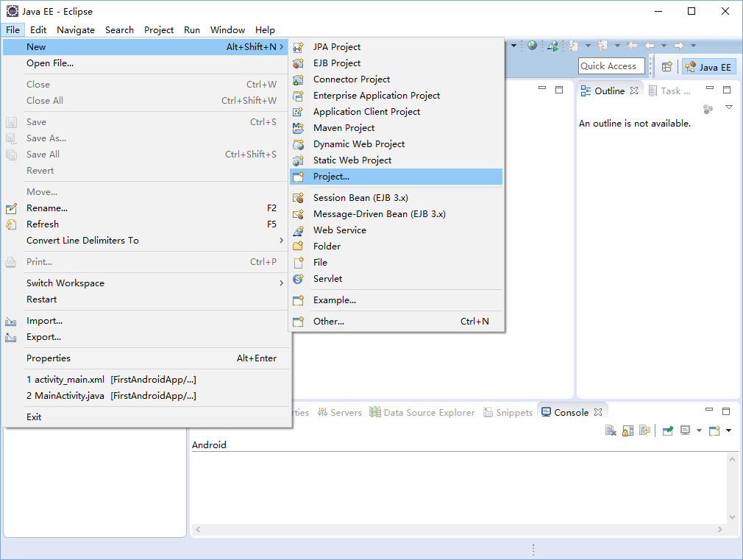Screen dimensions: 743x560
Task: Click Export... in the File menu
Action: click(x=146, y=337)
